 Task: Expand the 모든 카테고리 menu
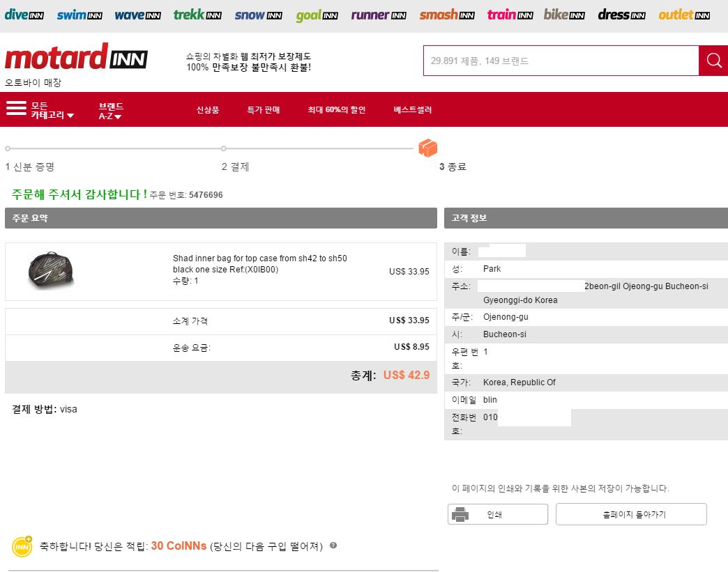tap(40, 110)
